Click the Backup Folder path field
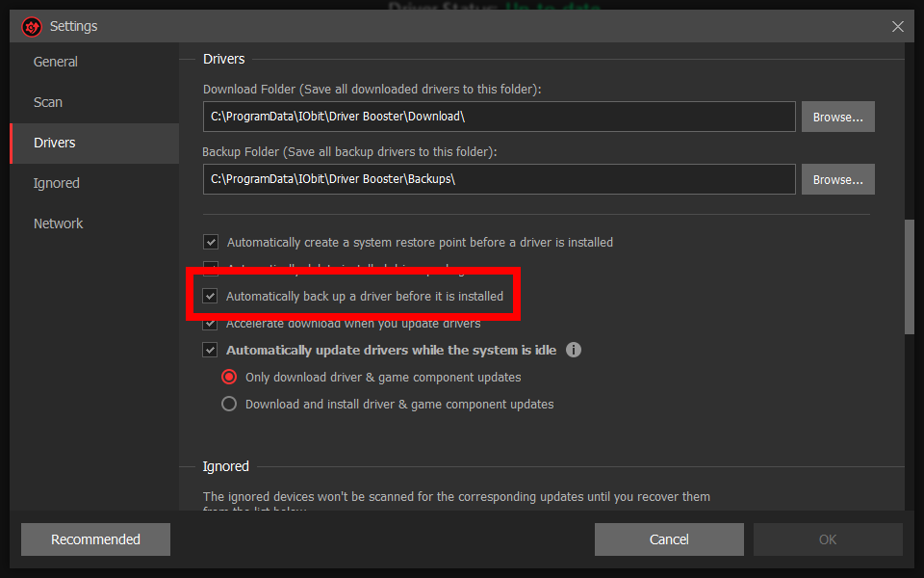This screenshot has width=924, height=578. click(499, 179)
